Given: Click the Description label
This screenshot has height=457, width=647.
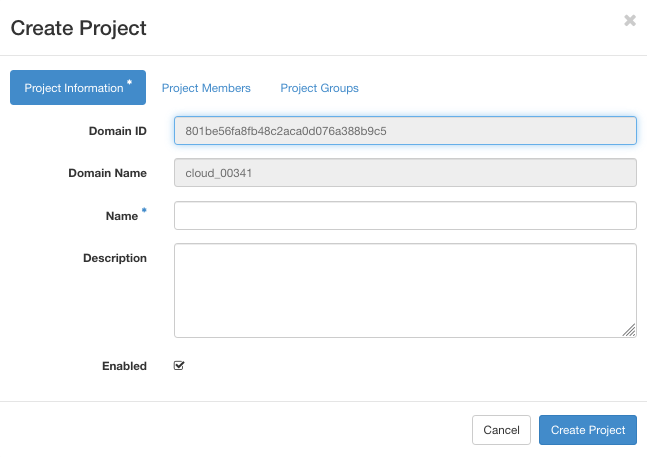Looking at the screenshot, I should click(114, 258).
